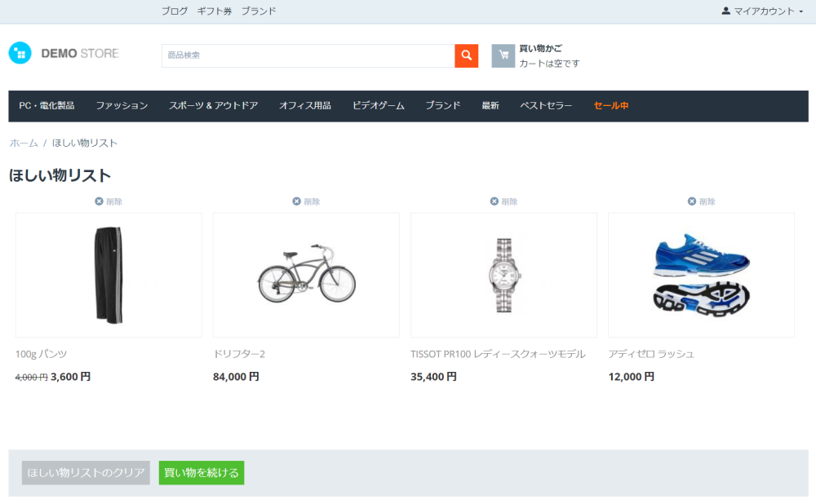Open the ブランド item in navigation bar

[x=443, y=105]
